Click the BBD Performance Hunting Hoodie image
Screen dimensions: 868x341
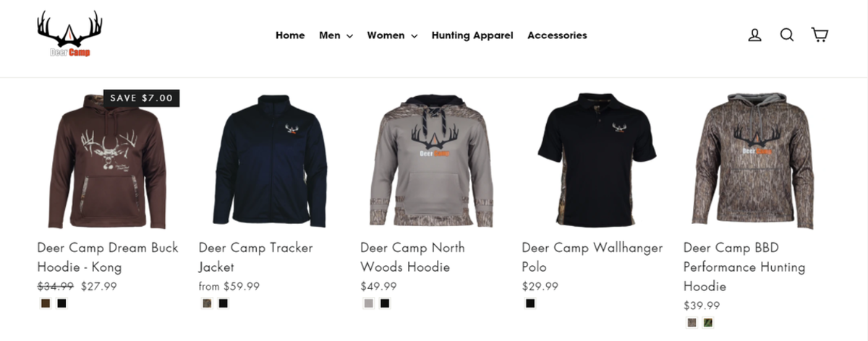tap(757, 160)
